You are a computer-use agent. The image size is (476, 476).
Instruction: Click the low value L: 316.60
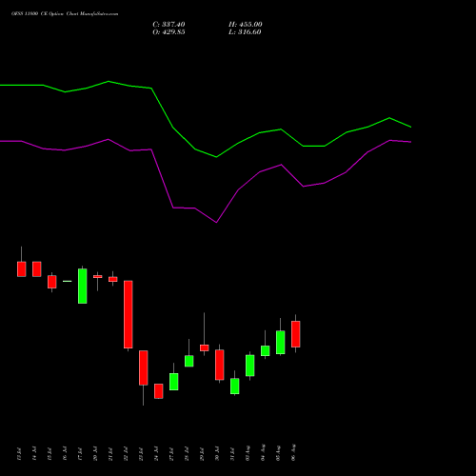click(x=245, y=32)
